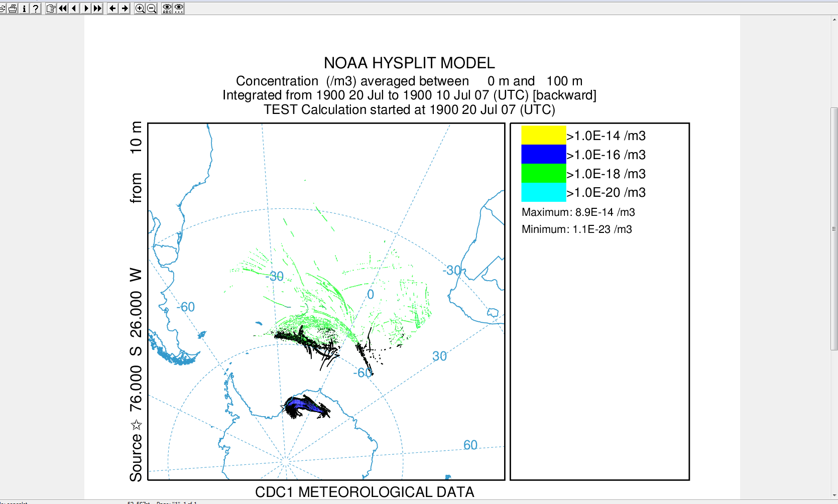Click the blue >1.0E-16 legend swatch
This screenshot has height=504, width=838.
click(544, 154)
